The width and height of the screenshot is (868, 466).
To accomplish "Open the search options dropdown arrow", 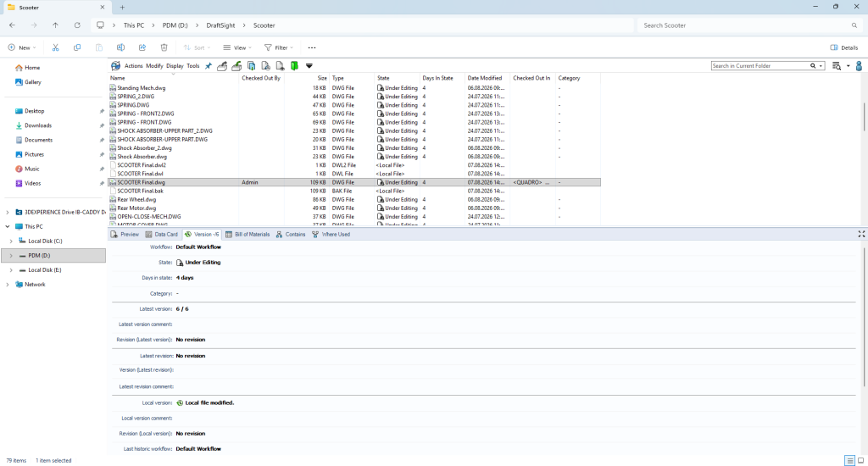I will click(x=821, y=66).
